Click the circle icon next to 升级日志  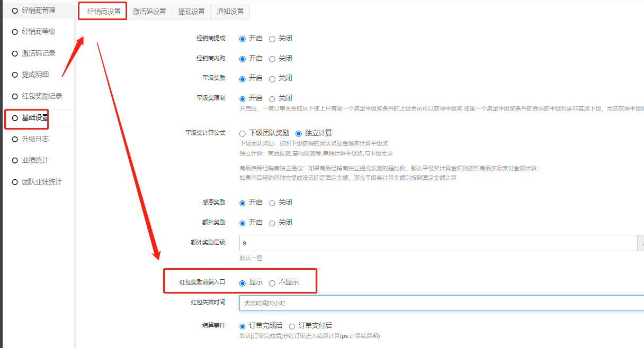15,139
